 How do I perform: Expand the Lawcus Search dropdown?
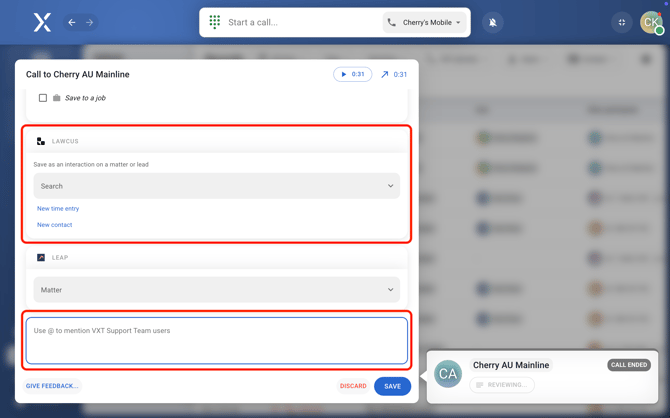216,186
